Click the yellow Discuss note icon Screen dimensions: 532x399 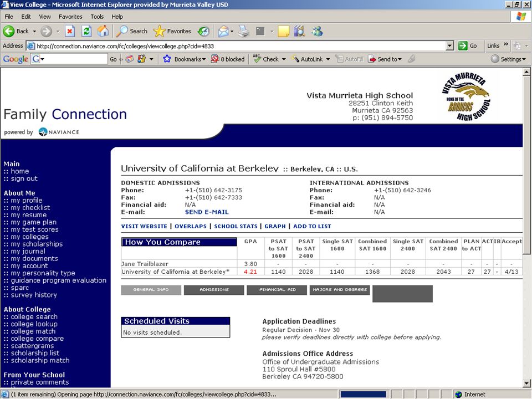283,31
